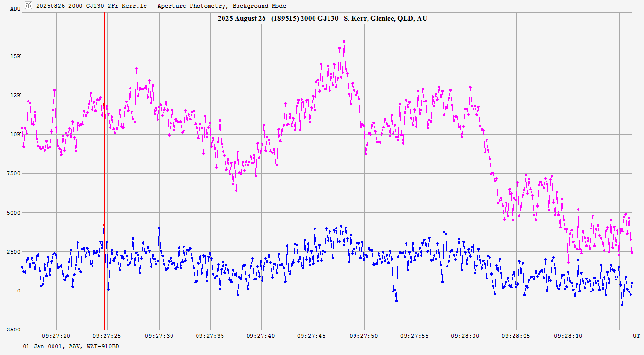Click the 09:28:10 time axis label

pyautogui.click(x=568, y=336)
